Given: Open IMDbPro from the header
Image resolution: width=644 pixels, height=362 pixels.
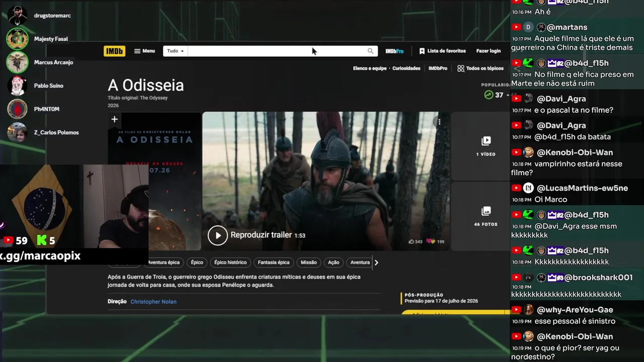Looking at the screenshot, I should point(394,51).
